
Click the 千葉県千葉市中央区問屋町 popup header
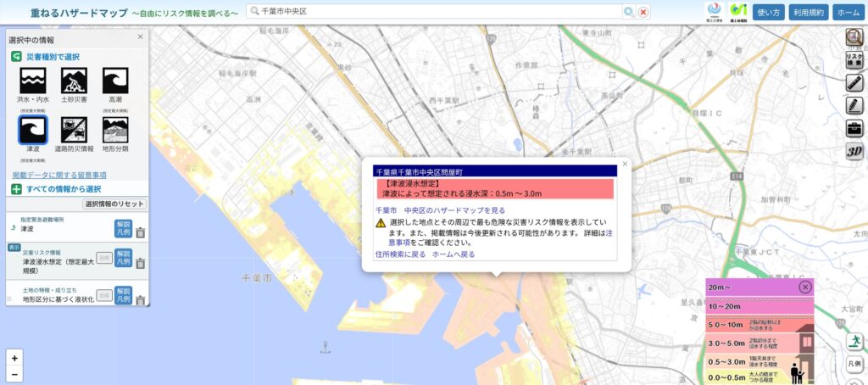(x=495, y=172)
